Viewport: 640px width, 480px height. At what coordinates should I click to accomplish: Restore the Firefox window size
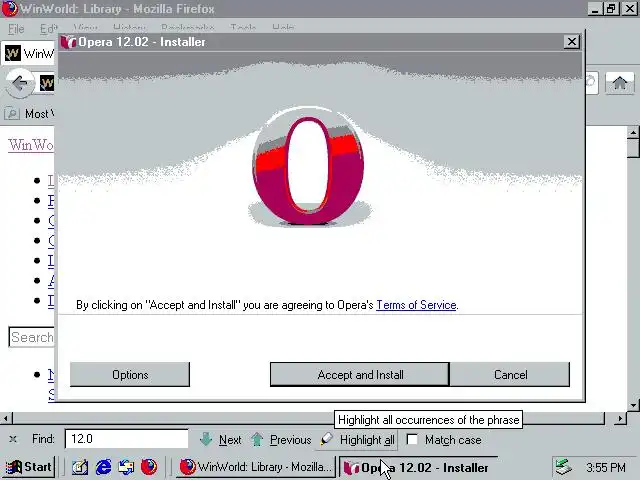pyautogui.click(x=611, y=9)
